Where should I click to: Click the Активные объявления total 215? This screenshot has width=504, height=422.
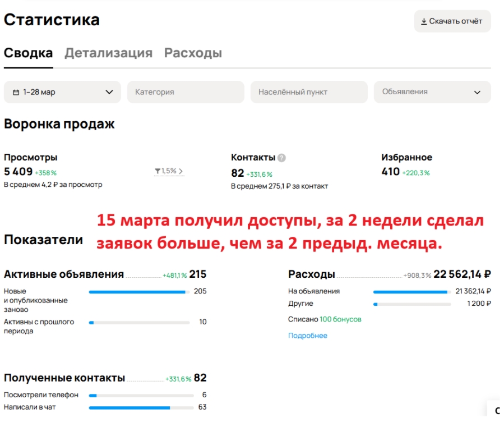[197, 274]
